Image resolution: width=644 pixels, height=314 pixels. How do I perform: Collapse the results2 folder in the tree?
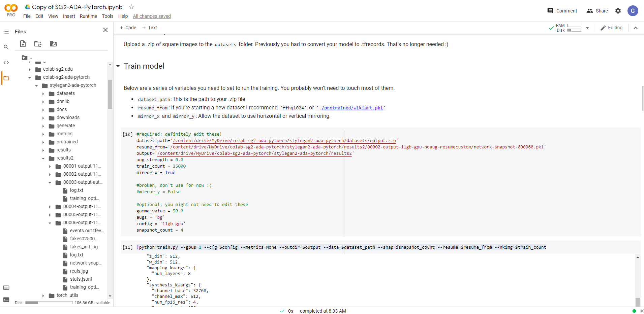43,158
